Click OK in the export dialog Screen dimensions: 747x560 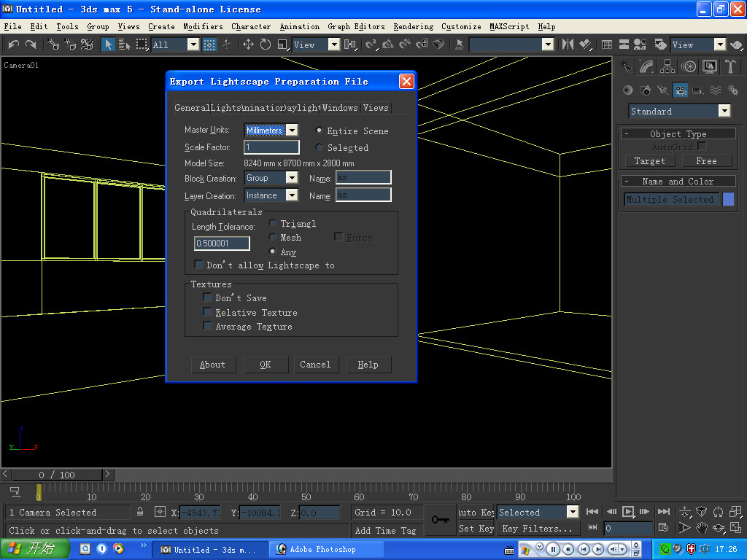[x=266, y=365]
